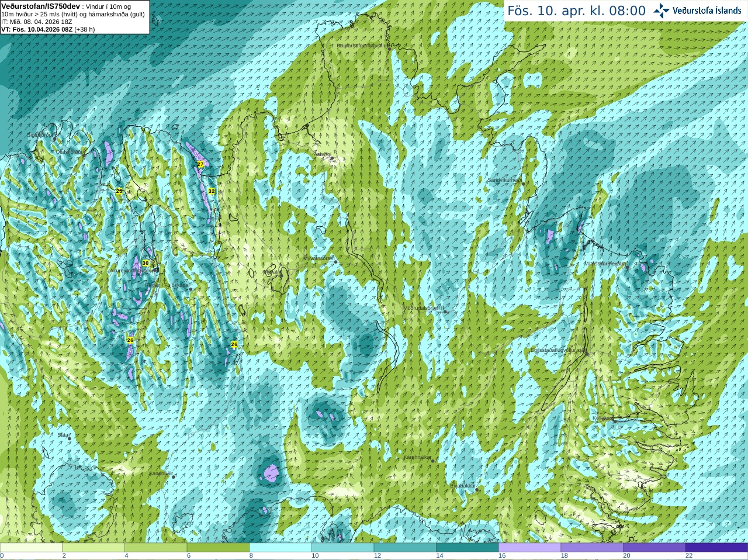Pick the Raufarhafnarflugvöllur station point

390,49
